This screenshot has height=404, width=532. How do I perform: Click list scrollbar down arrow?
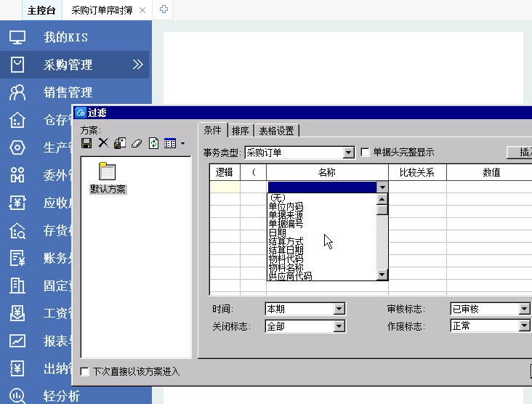(382, 275)
